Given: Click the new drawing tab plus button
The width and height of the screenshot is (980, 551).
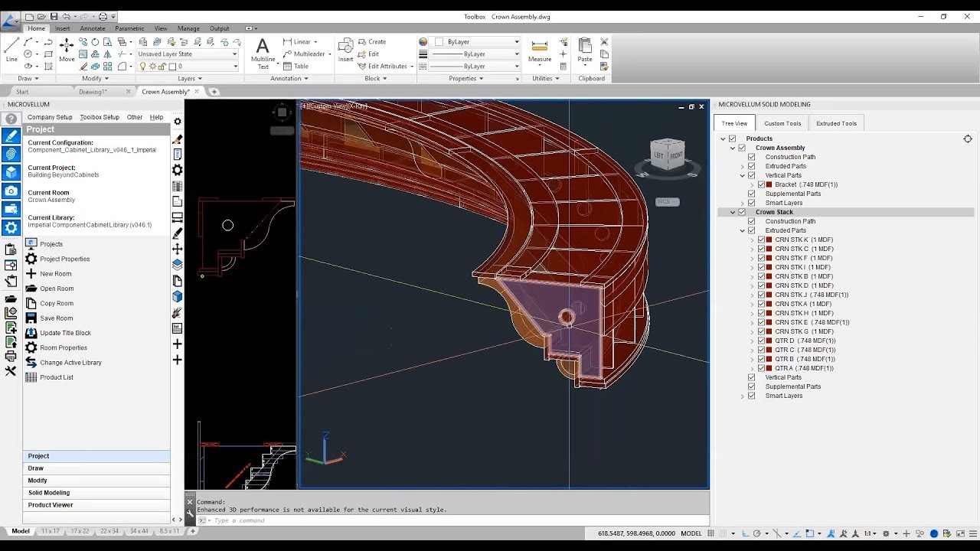Looking at the screenshot, I should [x=214, y=92].
